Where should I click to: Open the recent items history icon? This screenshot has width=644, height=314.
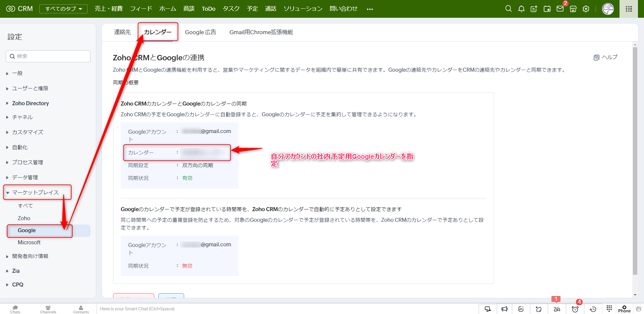click(x=593, y=309)
